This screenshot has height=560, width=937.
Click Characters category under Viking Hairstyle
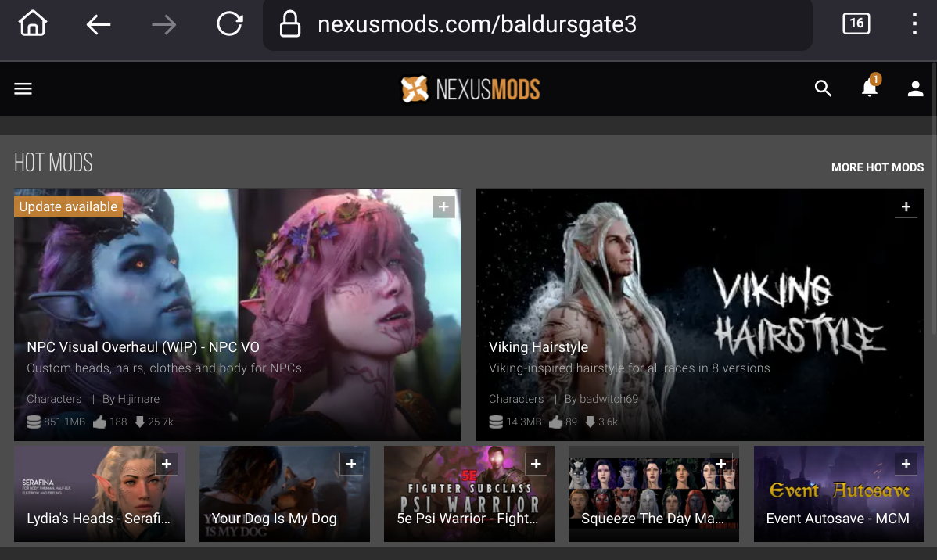(515, 399)
